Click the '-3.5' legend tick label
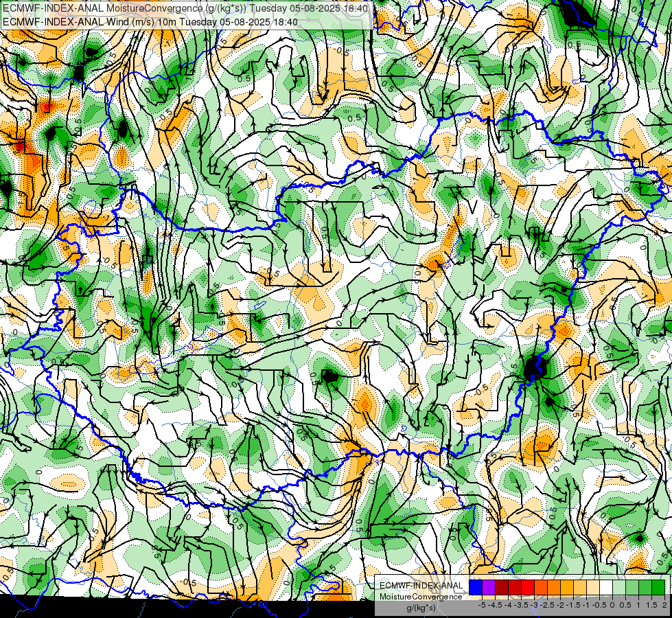Viewport: 672px width, 618px height. point(521,605)
